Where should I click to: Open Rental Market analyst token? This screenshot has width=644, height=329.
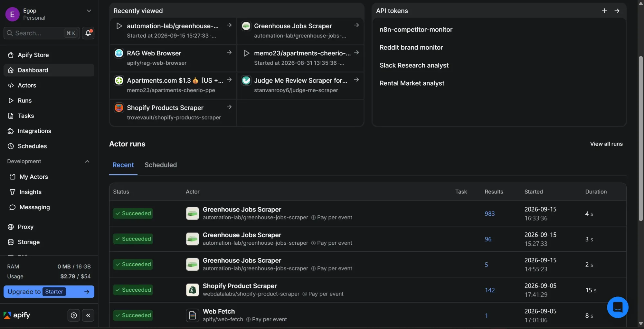412,83
